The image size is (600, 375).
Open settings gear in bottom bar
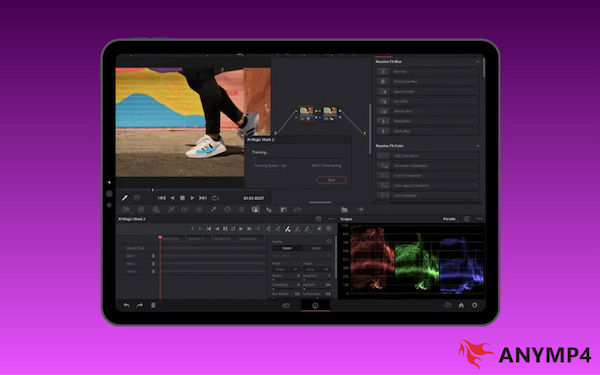click(474, 305)
